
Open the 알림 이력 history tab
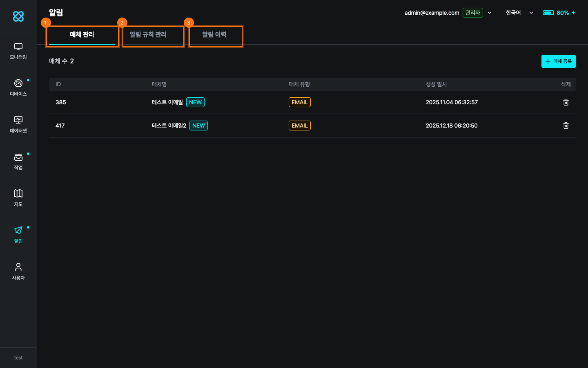pos(214,35)
